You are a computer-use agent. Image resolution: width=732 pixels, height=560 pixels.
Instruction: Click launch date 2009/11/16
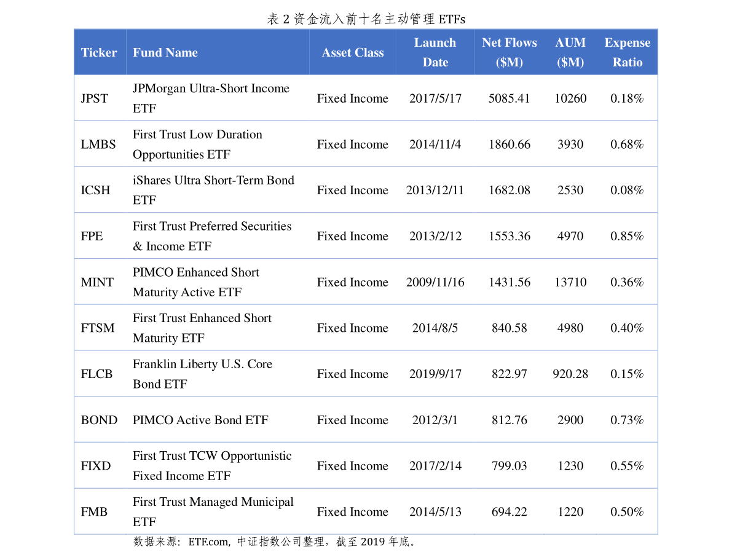point(435,282)
